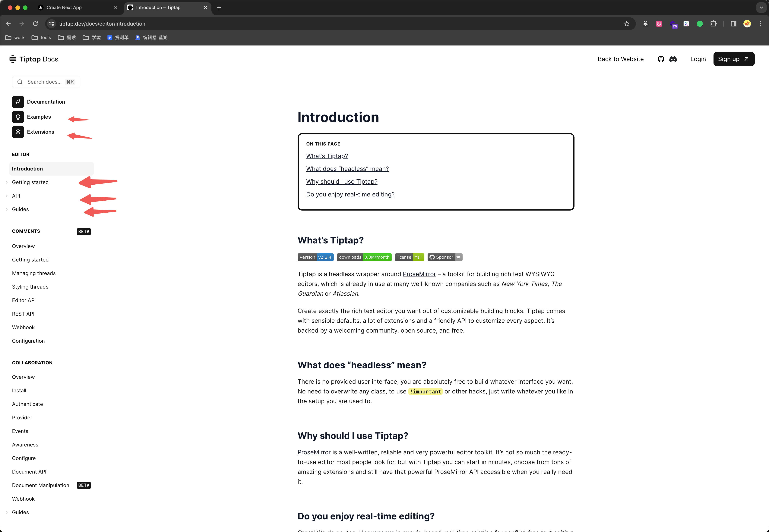The height and width of the screenshot is (532, 769).
Task: Open the React DevTools extension icon
Action: tap(646, 24)
